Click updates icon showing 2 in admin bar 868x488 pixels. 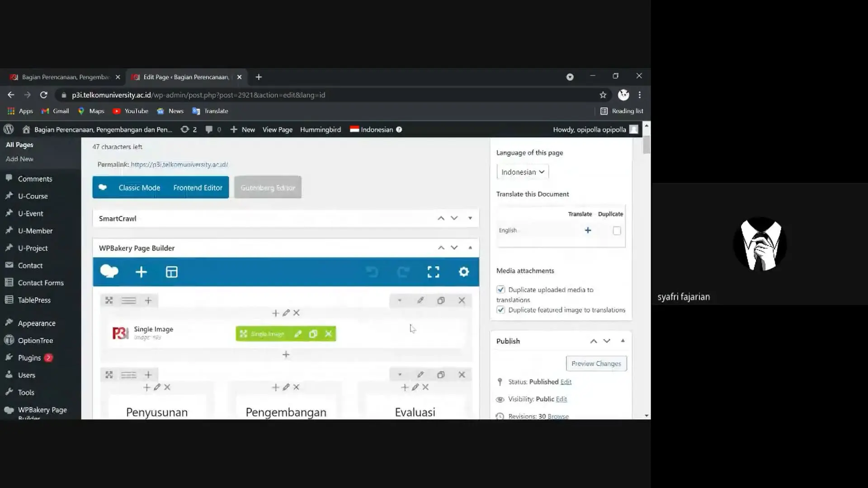(189, 130)
